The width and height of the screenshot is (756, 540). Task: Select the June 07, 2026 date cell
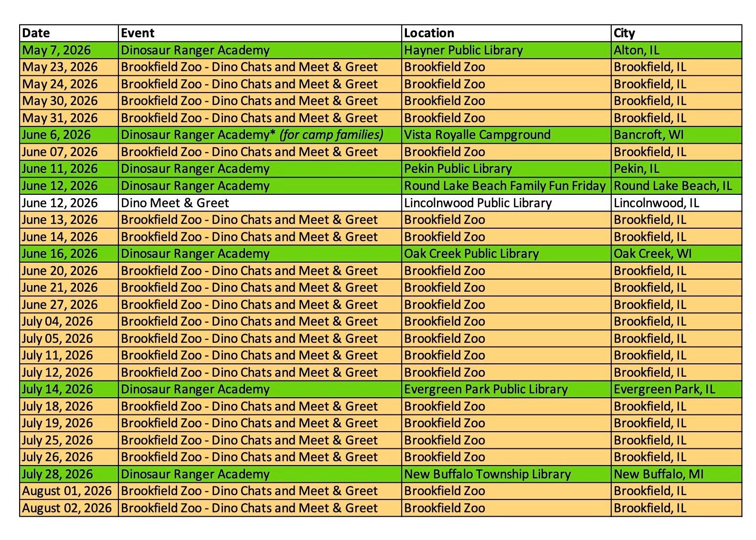click(69, 152)
